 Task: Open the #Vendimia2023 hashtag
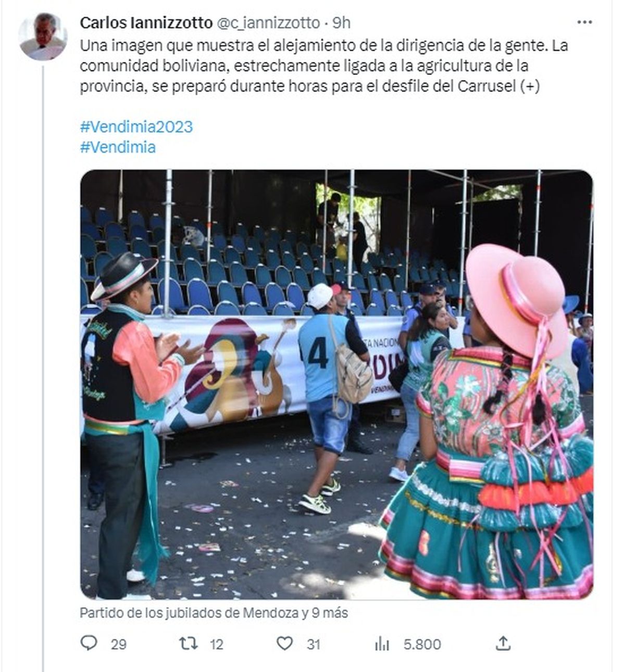click(x=136, y=126)
